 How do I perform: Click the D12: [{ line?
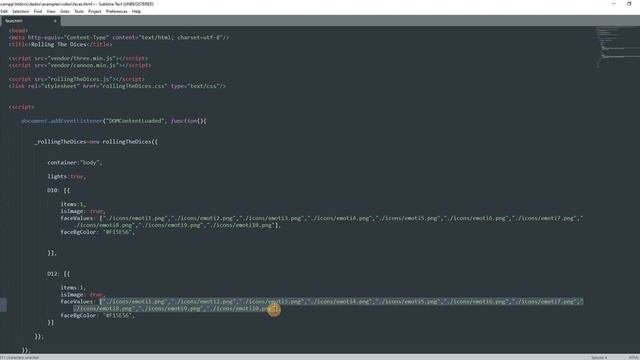(x=59, y=273)
